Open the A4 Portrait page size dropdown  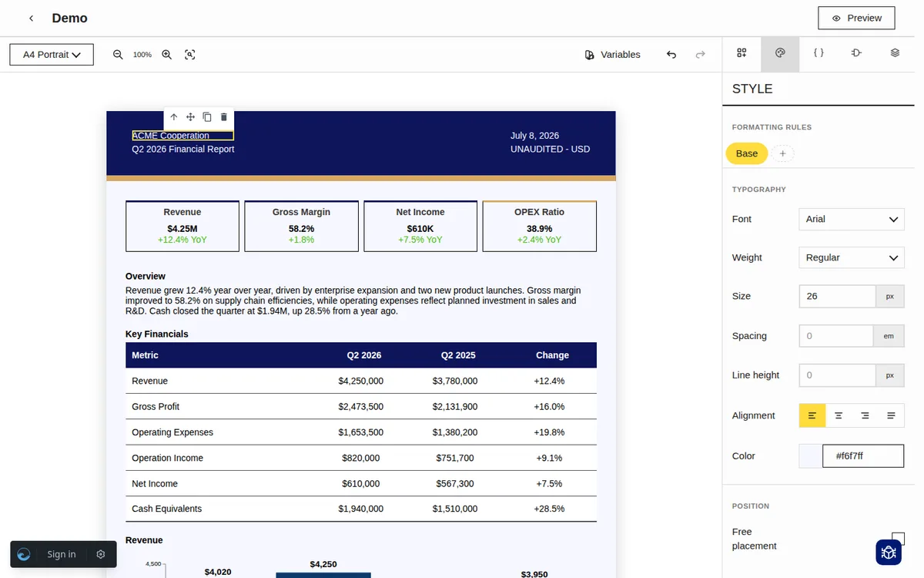tap(52, 55)
